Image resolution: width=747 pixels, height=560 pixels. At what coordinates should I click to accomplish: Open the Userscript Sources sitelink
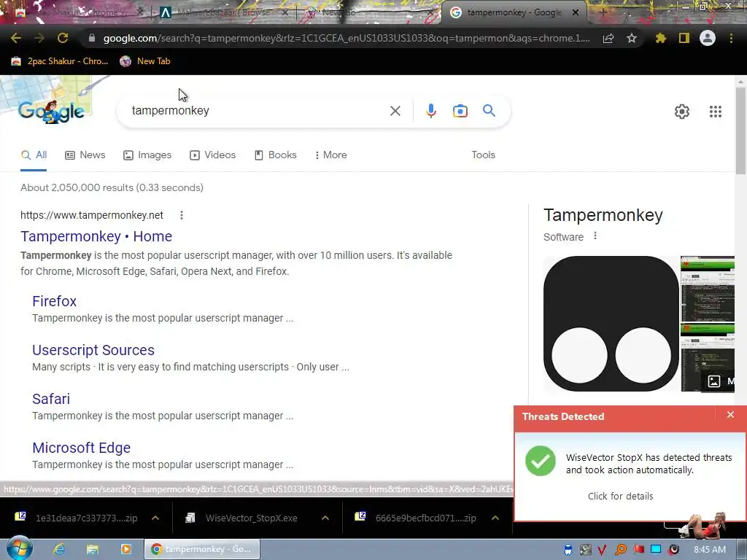click(93, 350)
